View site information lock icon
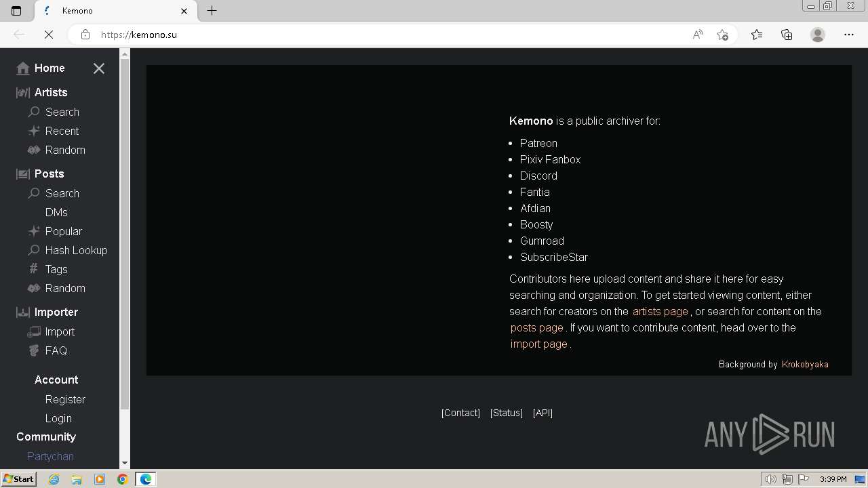 85,35
